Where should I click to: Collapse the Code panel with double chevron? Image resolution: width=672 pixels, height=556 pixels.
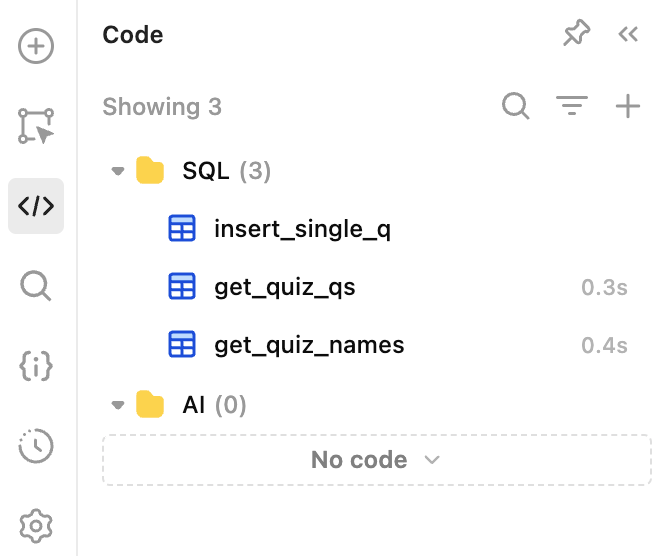(x=628, y=34)
